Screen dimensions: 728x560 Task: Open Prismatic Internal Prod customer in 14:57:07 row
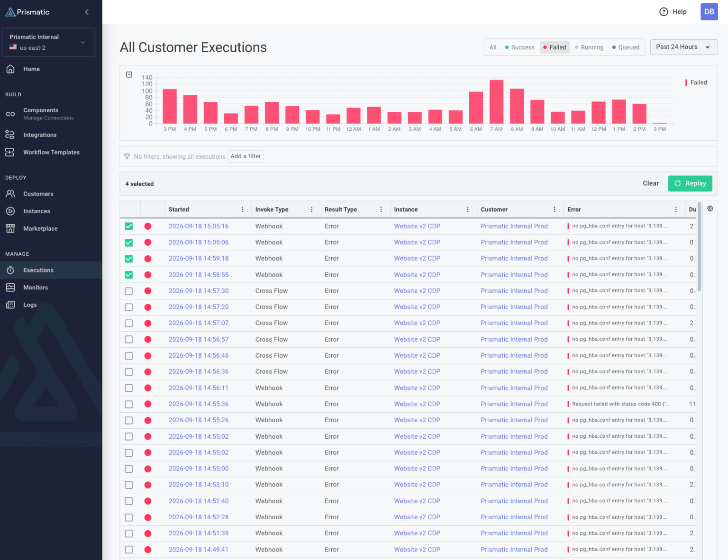[x=514, y=323]
